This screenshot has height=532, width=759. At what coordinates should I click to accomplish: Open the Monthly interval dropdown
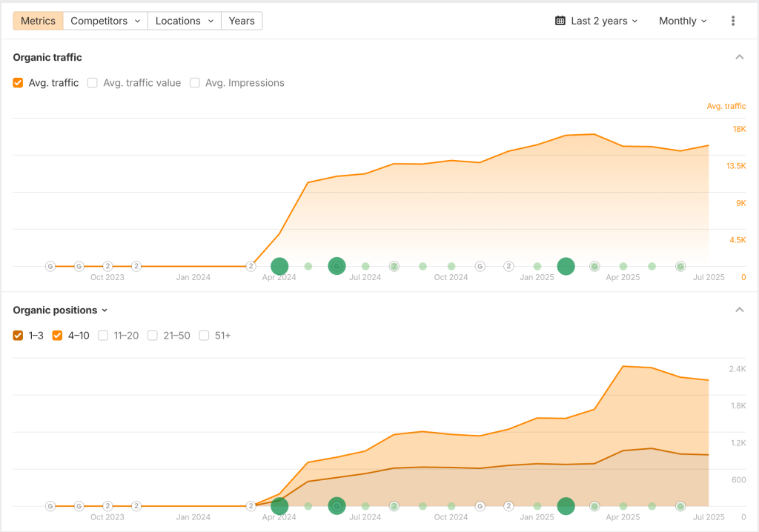click(683, 21)
